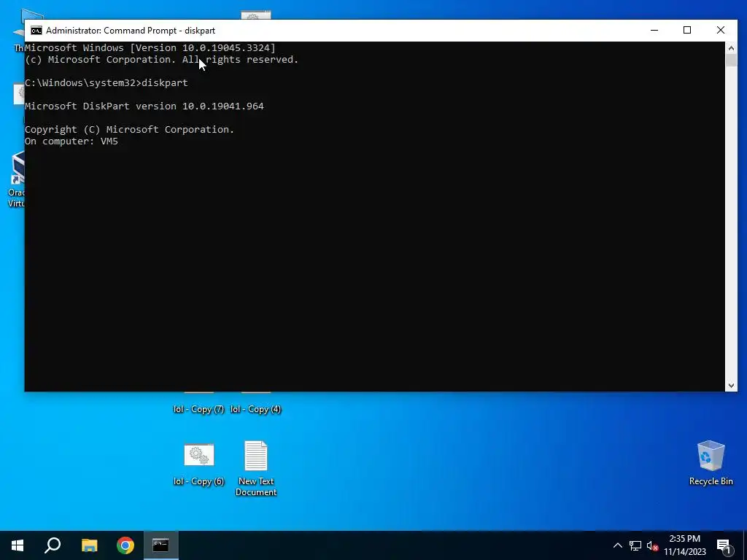Screen dimensions: 747x560
Task: Click the 'Administrator: Command Prompt - diskpart' title
Action: pos(131,31)
